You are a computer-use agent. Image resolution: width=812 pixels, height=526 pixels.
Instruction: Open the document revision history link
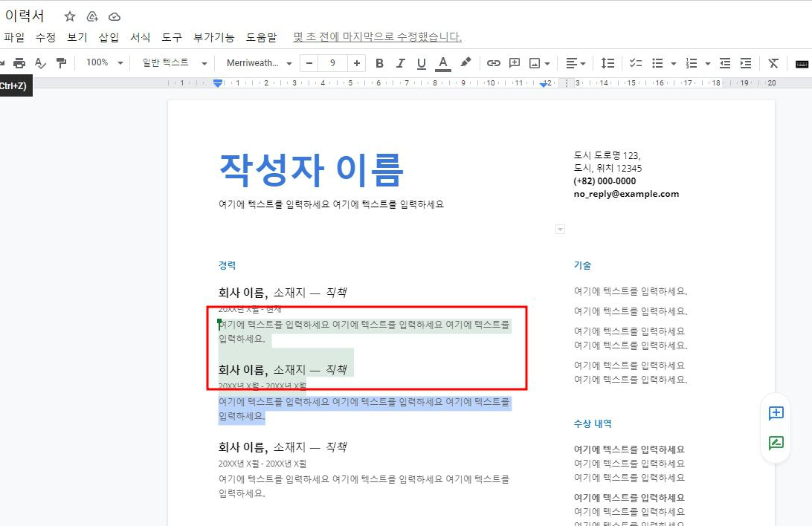tap(378, 36)
